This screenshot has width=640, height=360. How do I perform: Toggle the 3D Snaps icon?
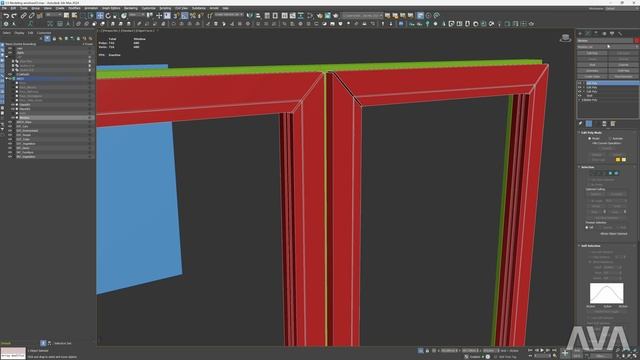coord(176,16)
